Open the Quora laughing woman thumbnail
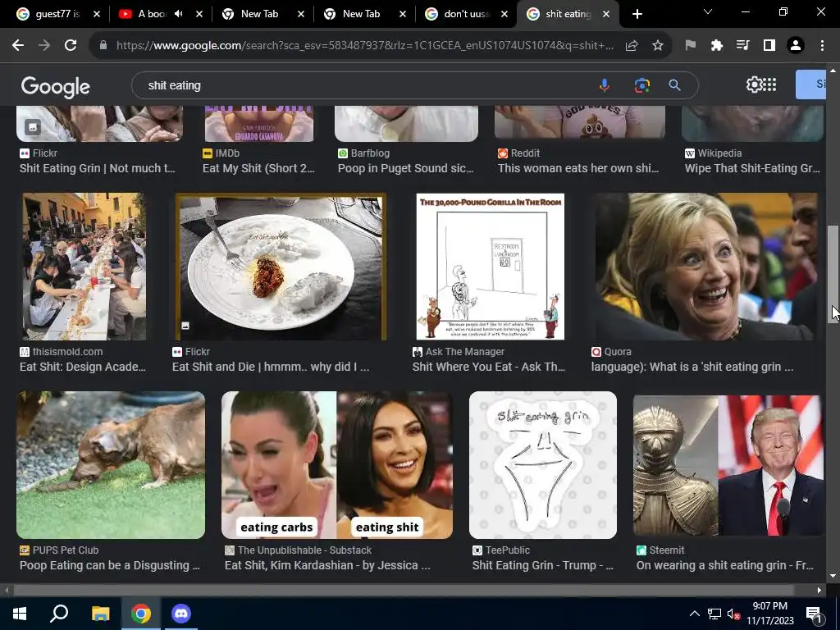Screen dimensions: 840x630 [706, 267]
